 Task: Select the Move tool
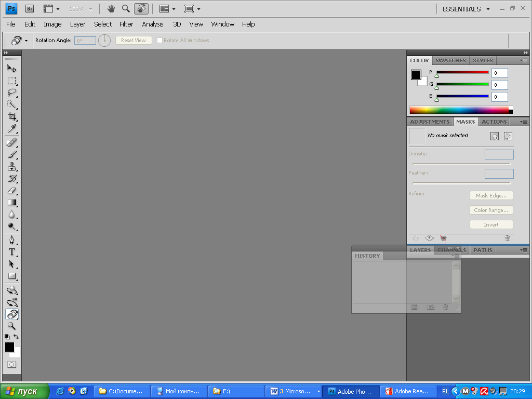[x=12, y=69]
